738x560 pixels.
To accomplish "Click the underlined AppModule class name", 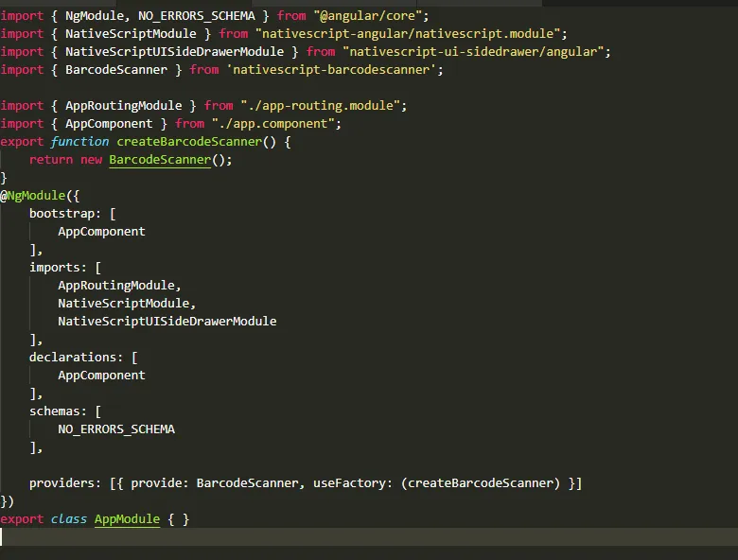I will tap(127, 519).
